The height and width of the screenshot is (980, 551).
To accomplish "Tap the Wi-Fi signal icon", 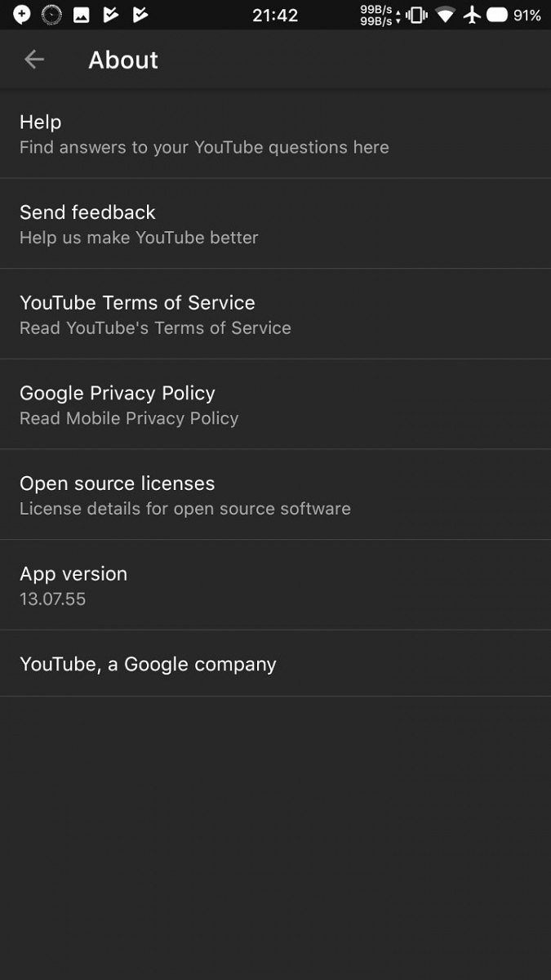I will 445,15.
